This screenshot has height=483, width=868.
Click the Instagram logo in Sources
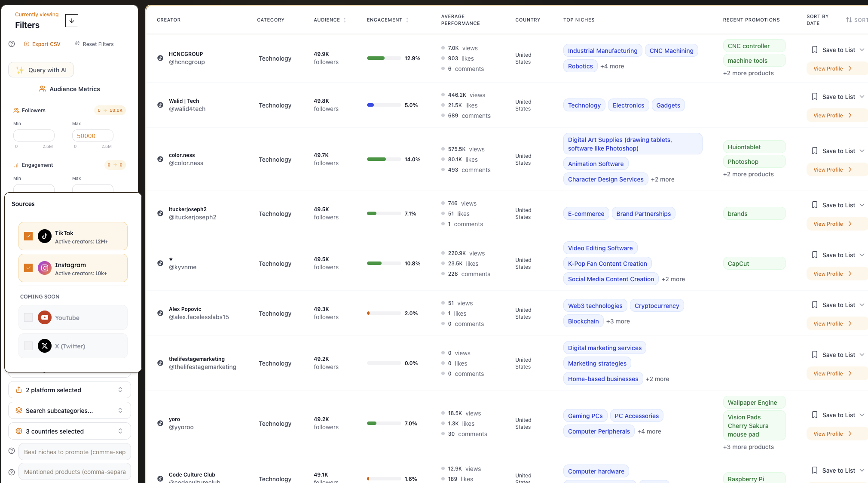[x=45, y=268]
